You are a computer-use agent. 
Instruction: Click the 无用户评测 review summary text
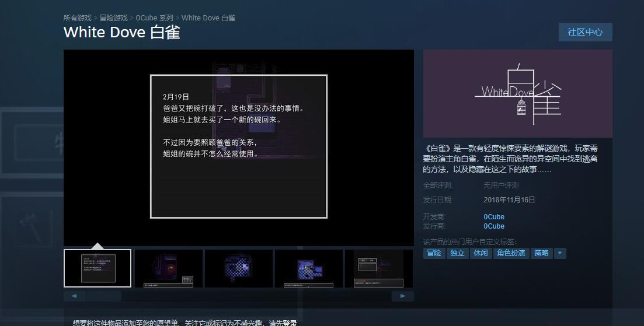click(x=500, y=185)
